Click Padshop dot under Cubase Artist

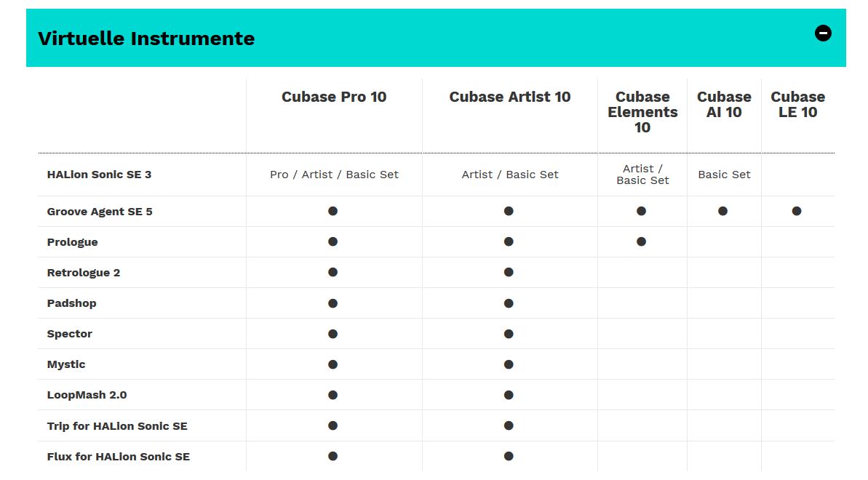509,303
